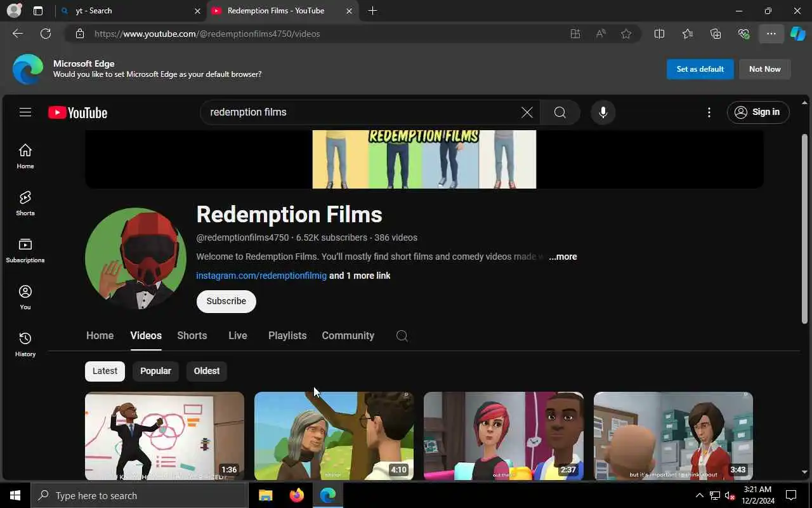Go back with browser back arrow

[x=18, y=34]
